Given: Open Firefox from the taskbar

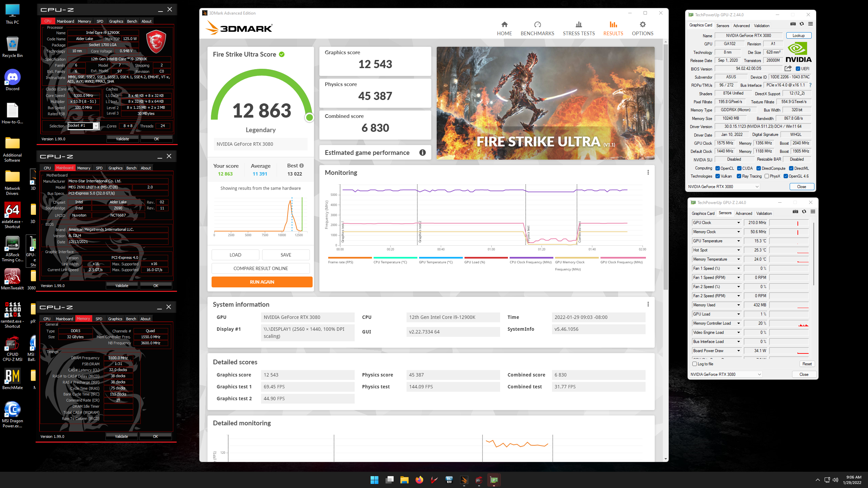Looking at the screenshot, I should tap(419, 480).
